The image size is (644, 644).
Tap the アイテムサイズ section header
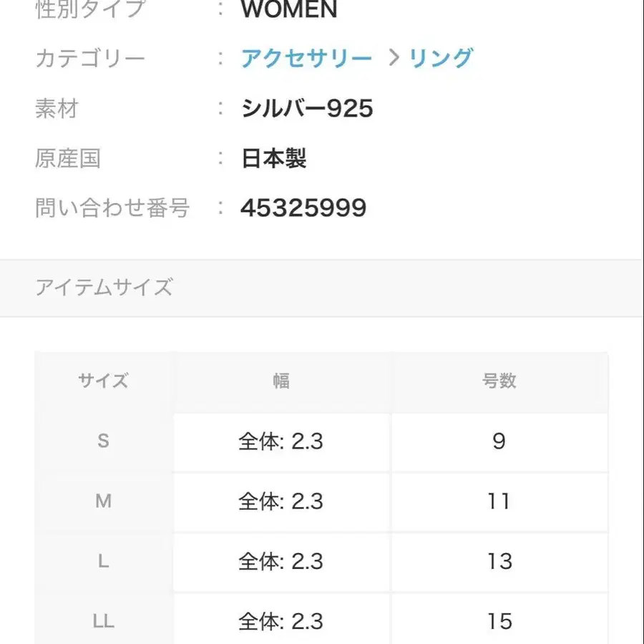coord(104,288)
